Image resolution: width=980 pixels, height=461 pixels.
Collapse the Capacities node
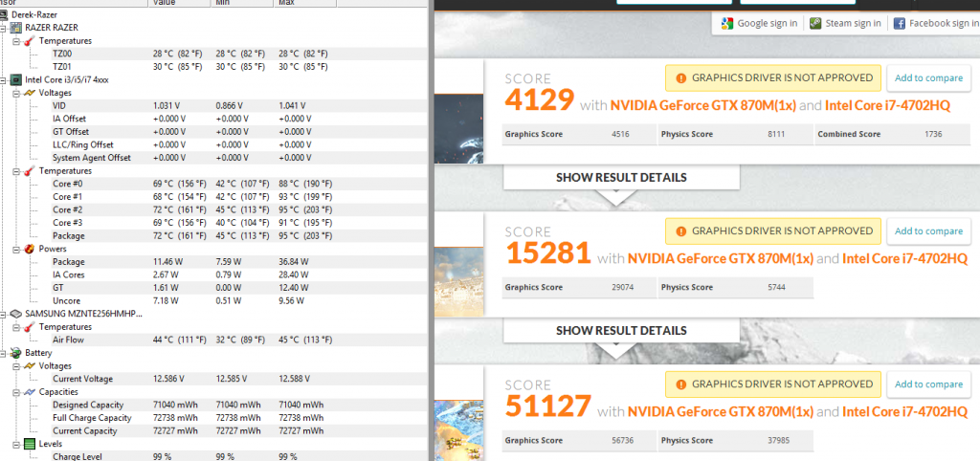coord(17,392)
